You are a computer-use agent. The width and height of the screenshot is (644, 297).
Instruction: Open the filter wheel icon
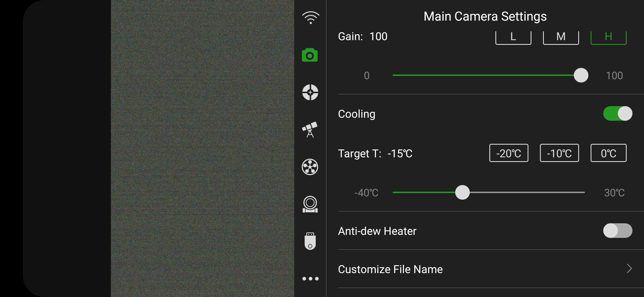click(310, 167)
